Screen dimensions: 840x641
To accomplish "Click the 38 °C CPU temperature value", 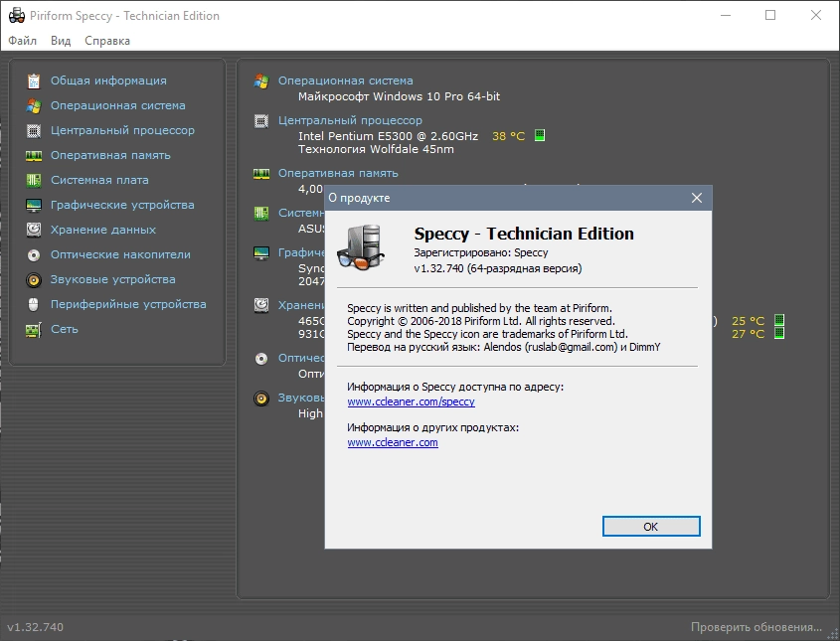I will (x=508, y=136).
